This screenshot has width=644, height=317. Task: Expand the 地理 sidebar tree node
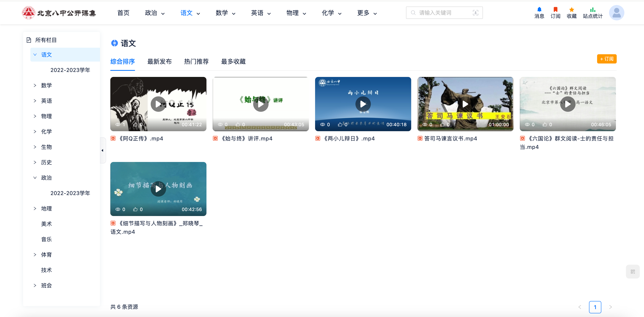[35, 208]
